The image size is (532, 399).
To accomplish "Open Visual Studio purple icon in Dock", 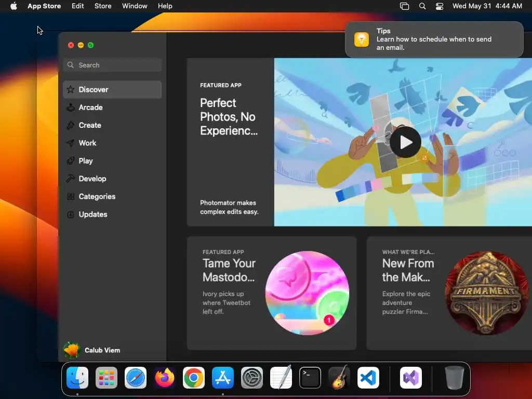I will coord(411,378).
